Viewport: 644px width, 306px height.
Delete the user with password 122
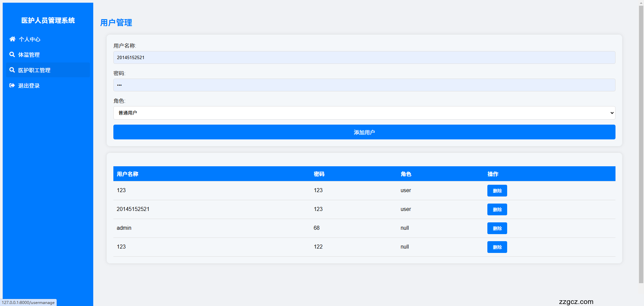(x=497, y=247)
